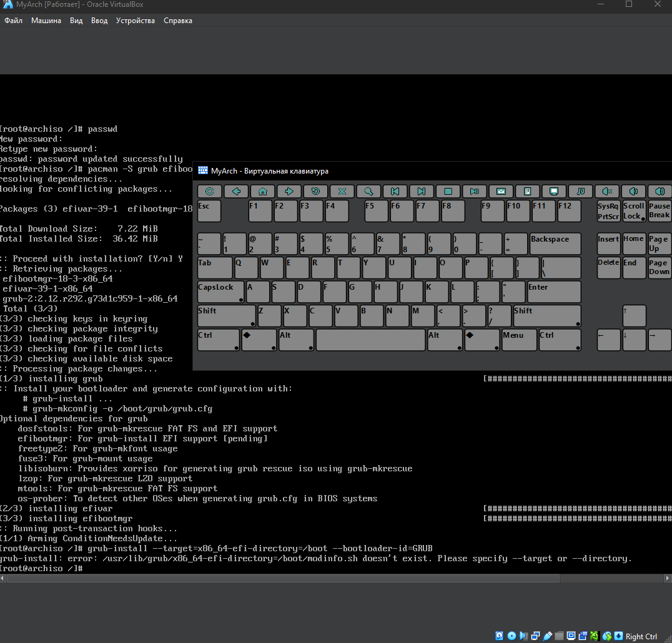Click the media player music note key
The image size is (672, 643).
581,191
